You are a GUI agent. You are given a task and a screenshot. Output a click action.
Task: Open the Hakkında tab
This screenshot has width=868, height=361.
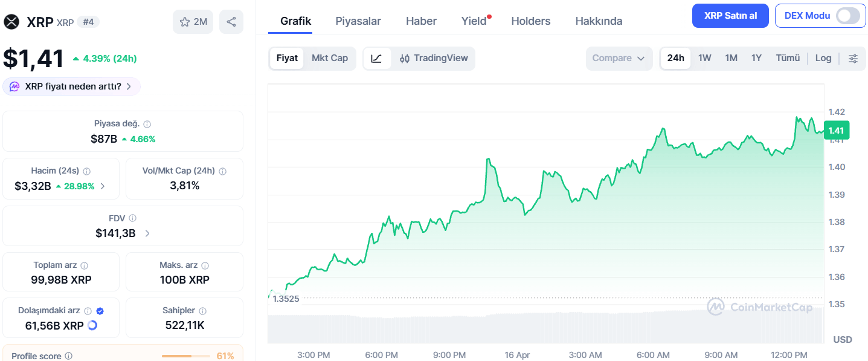pyautogui.click(x=599, y=21)
